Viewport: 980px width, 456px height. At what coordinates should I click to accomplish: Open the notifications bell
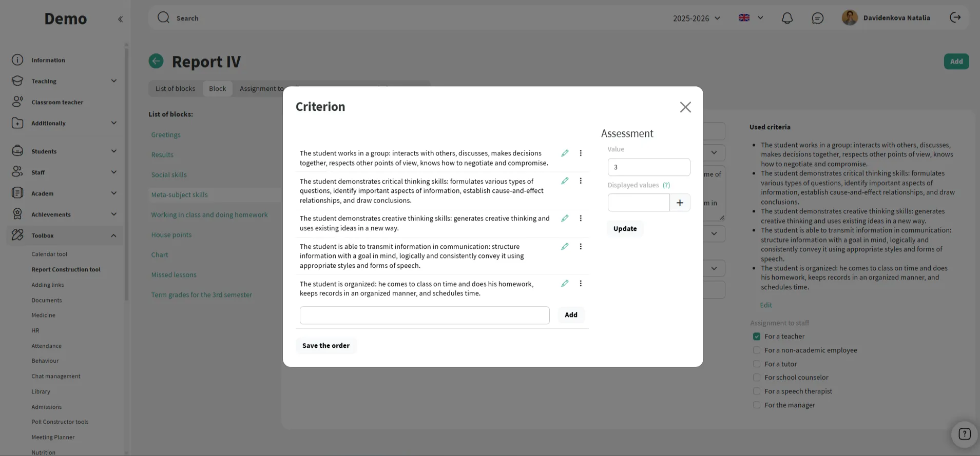(787, 18)
